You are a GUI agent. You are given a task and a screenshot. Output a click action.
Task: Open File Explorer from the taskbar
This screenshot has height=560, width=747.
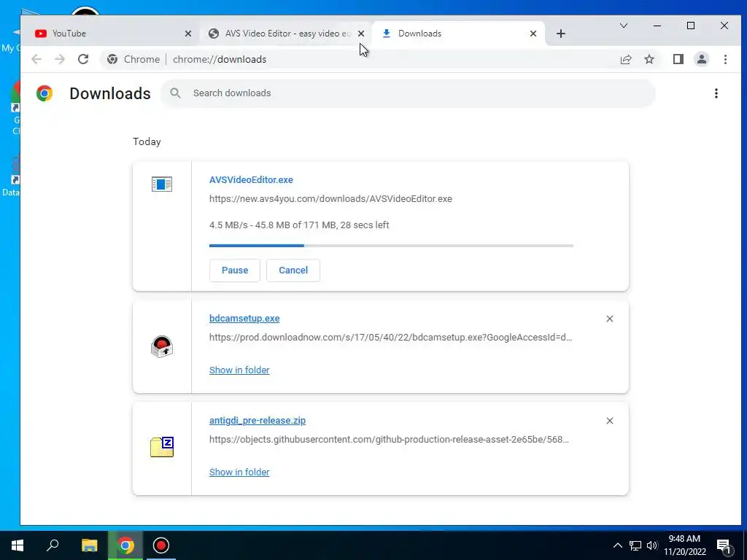(89, 545)
